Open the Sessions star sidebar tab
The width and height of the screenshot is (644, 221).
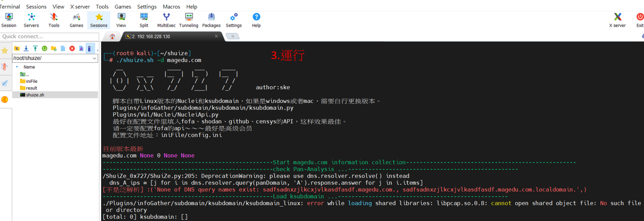(x=5, y=50)
